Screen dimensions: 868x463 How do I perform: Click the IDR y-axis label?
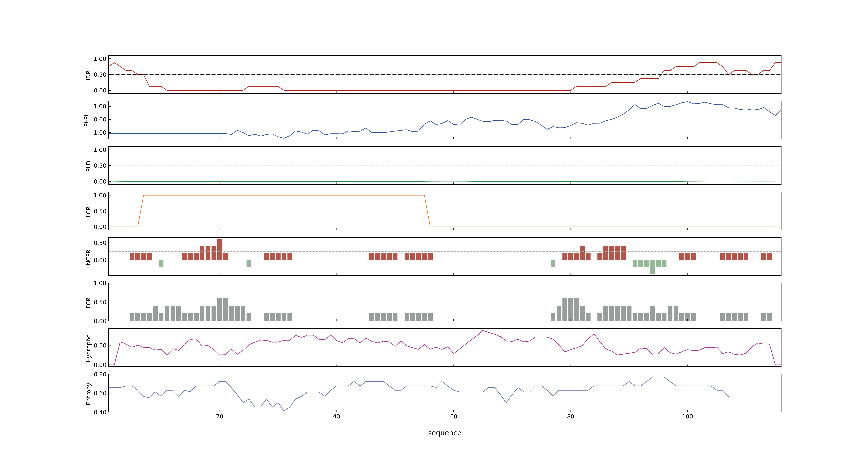pos(88,75)
